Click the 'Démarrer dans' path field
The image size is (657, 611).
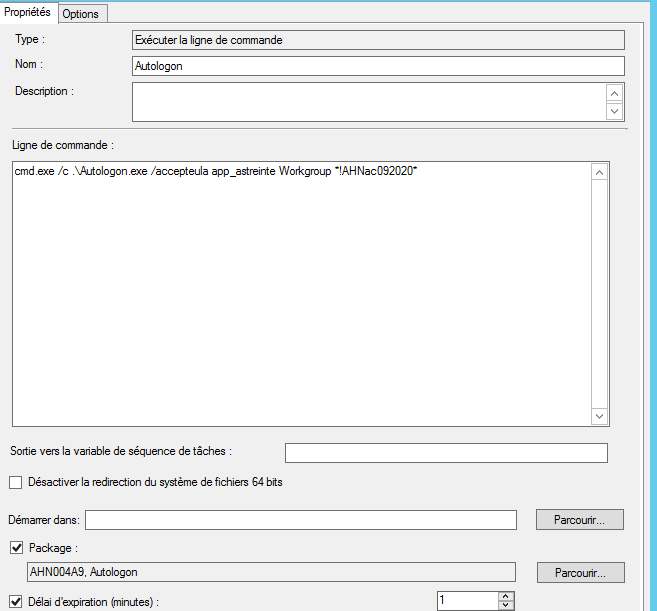(301, 520)
